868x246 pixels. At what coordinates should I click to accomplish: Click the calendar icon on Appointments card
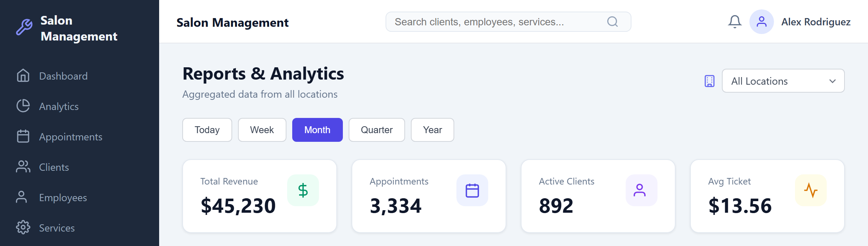472,190
